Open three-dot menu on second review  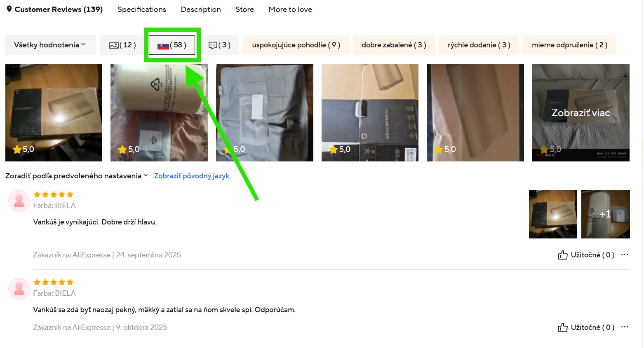(625, 327)
